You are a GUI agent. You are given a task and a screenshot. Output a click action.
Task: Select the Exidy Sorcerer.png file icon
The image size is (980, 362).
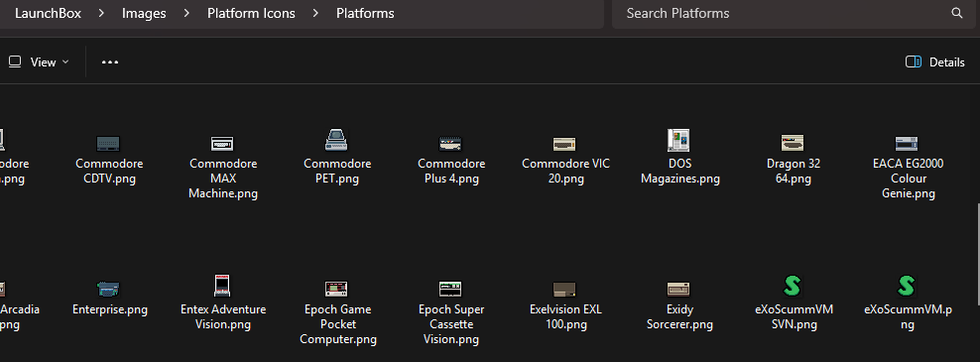click(x=678, y=289)
